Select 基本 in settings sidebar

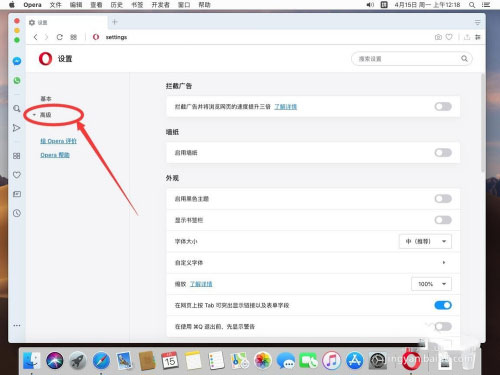pyautogui.click(x=46, y=99)
